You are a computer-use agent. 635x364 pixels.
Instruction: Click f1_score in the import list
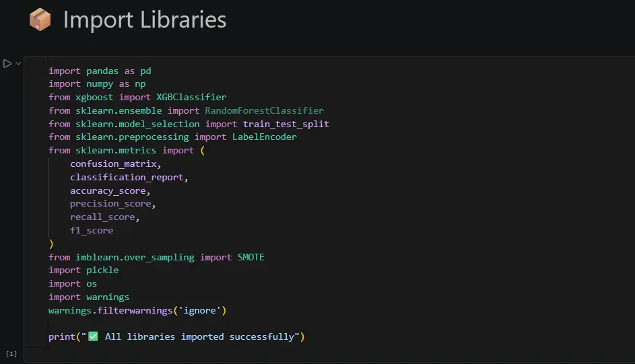tap(92, 231)
